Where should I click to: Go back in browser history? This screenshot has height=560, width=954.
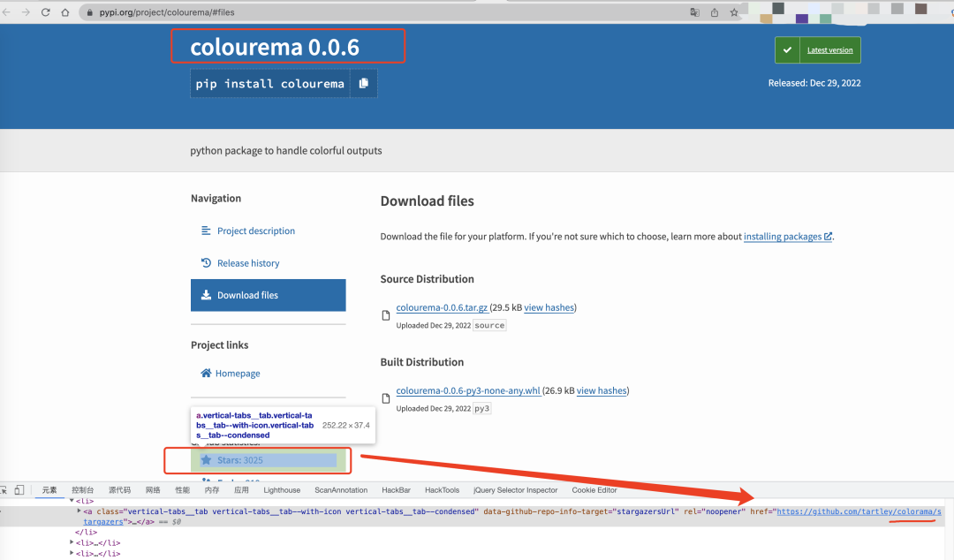(7, 12)
